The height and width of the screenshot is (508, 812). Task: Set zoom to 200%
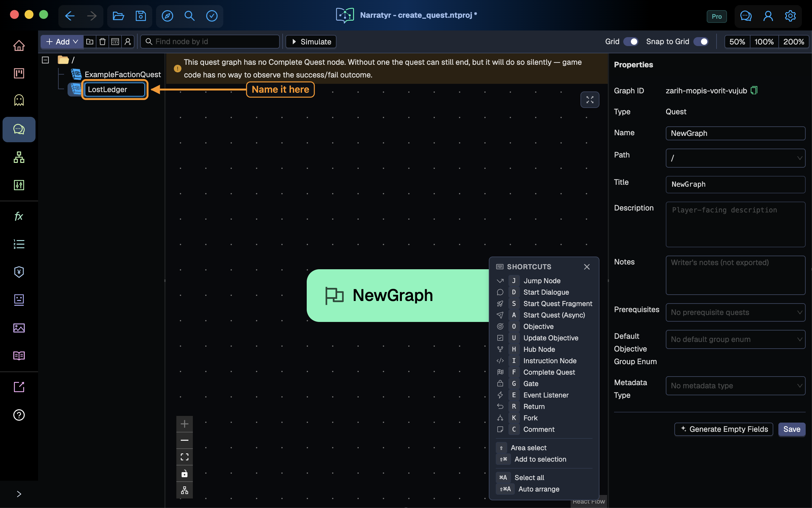coord(794,42)
